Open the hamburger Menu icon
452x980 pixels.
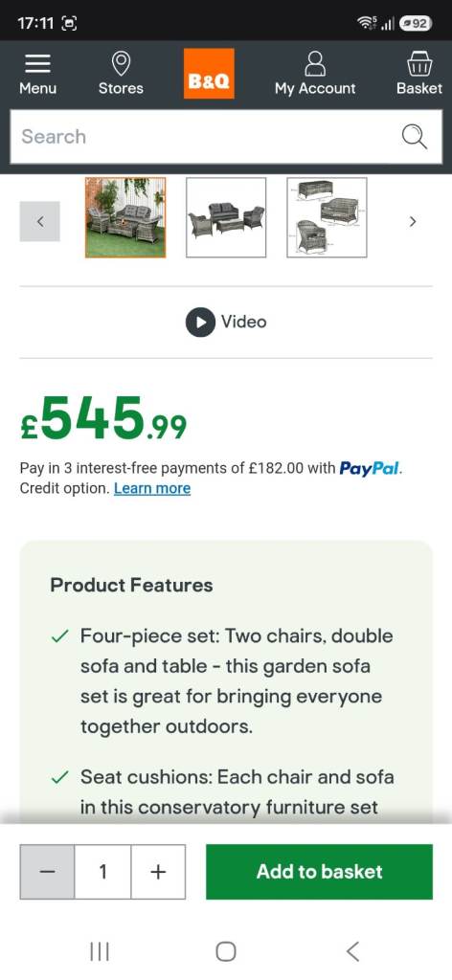37,64
